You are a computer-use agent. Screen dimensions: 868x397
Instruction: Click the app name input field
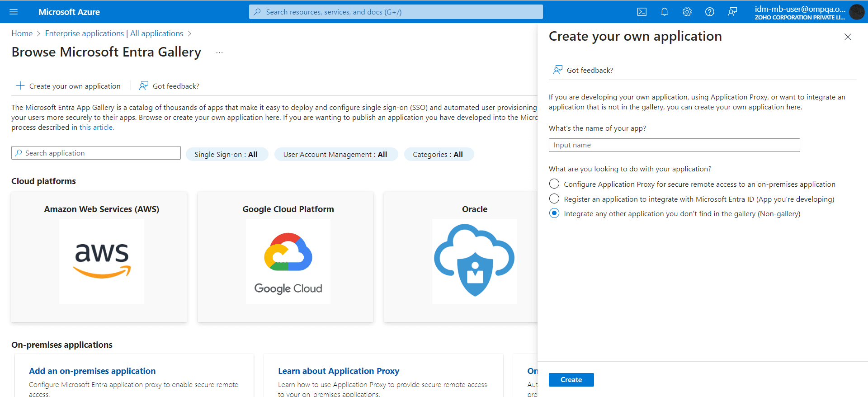[674, 145]
